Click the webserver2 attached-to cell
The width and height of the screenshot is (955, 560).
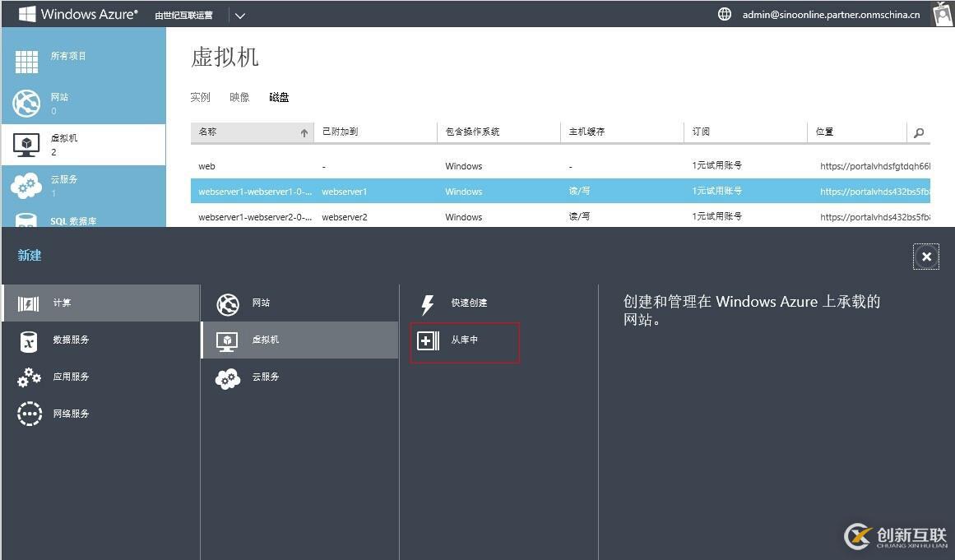coord(344,217)
